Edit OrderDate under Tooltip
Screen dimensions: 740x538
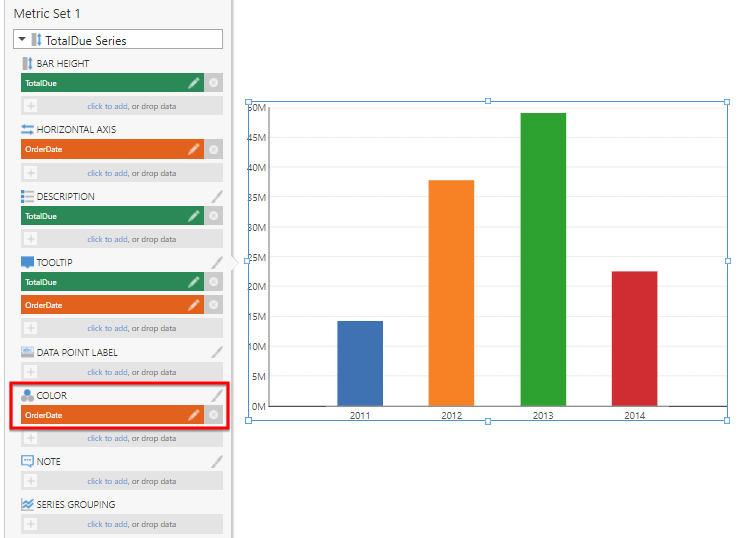[x=193, y=305]
